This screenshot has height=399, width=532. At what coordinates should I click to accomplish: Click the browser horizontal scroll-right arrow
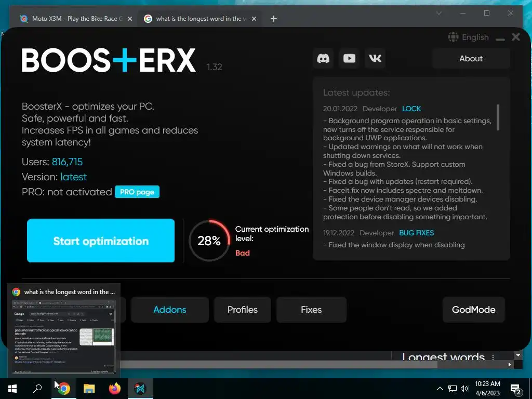[x=510, y=364]
